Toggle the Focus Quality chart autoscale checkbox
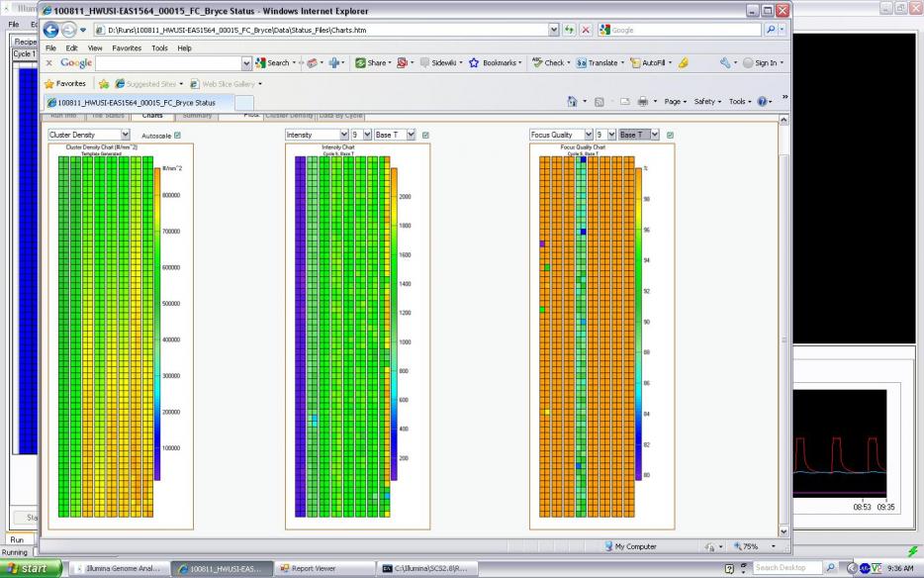 (x=670, y=135)
